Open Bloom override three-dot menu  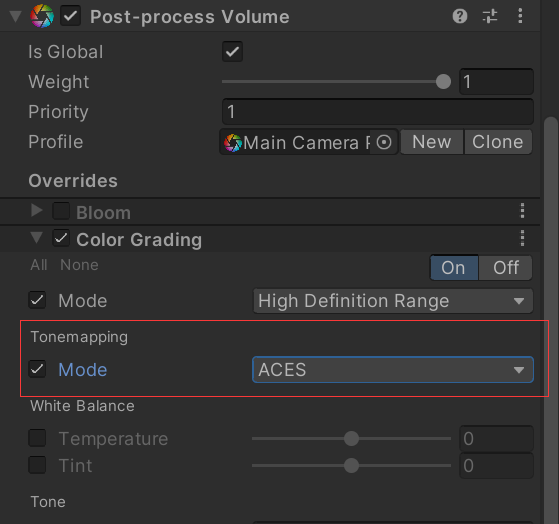pyautogui.click(x=522, y=211)
